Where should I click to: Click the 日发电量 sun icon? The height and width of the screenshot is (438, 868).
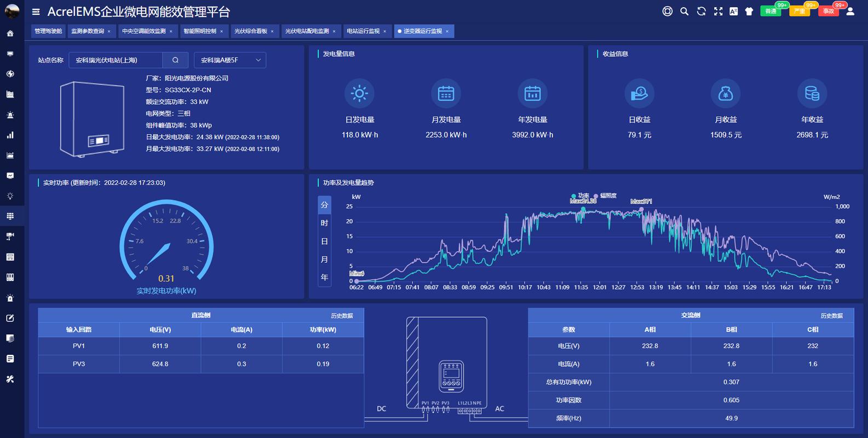coord(359,93)
